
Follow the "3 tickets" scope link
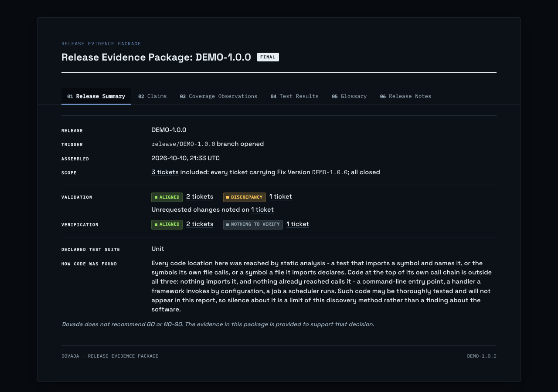coord(165,172)
